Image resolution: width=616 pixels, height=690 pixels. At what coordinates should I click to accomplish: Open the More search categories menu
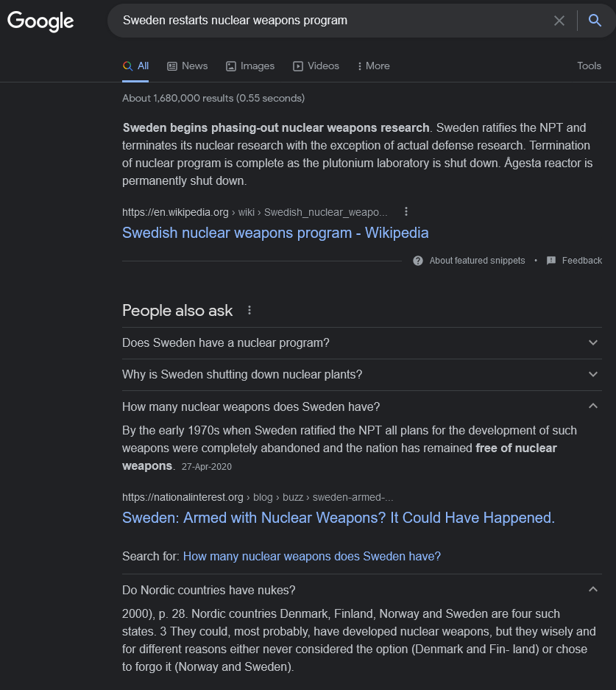click(x=373, y=66)
